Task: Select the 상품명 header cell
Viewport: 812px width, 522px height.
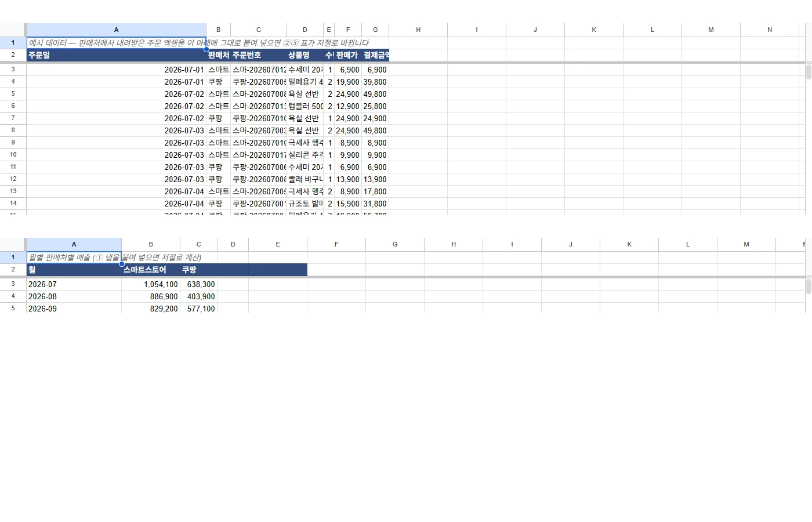Action: tap(305, 55)
